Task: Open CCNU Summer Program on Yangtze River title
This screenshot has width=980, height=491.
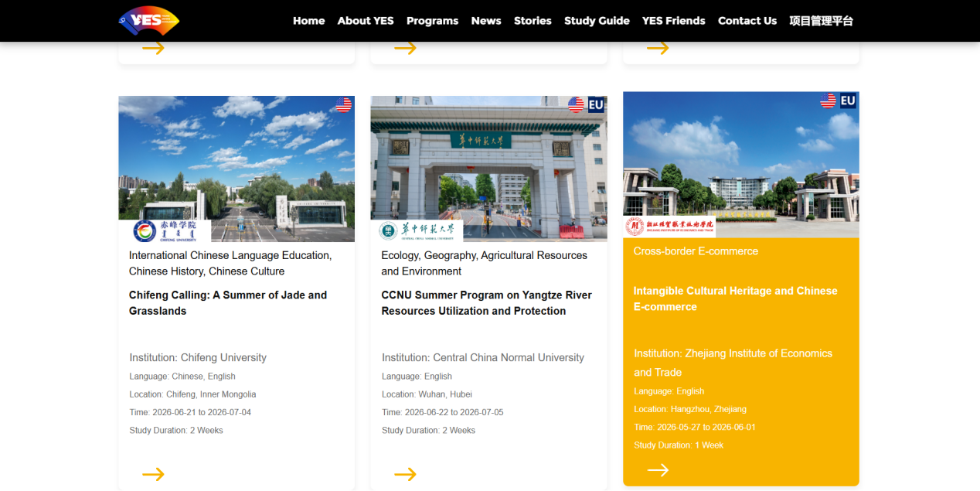Action: [x=486, y=303]
